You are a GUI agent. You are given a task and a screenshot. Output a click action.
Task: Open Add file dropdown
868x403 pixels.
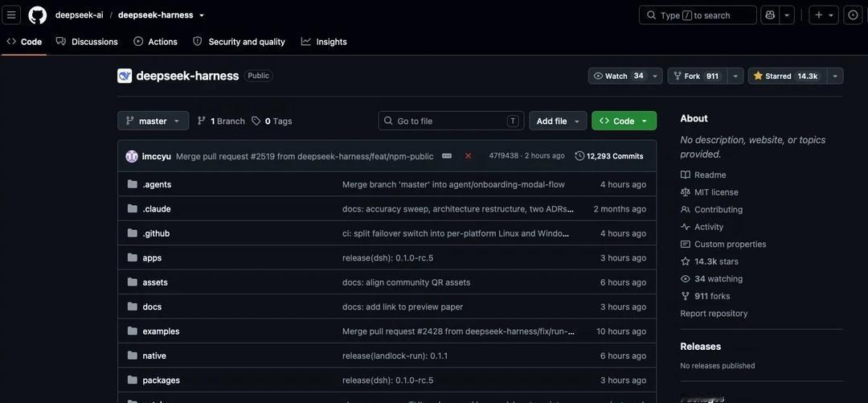pyautogui.click(x=558, y=121)
